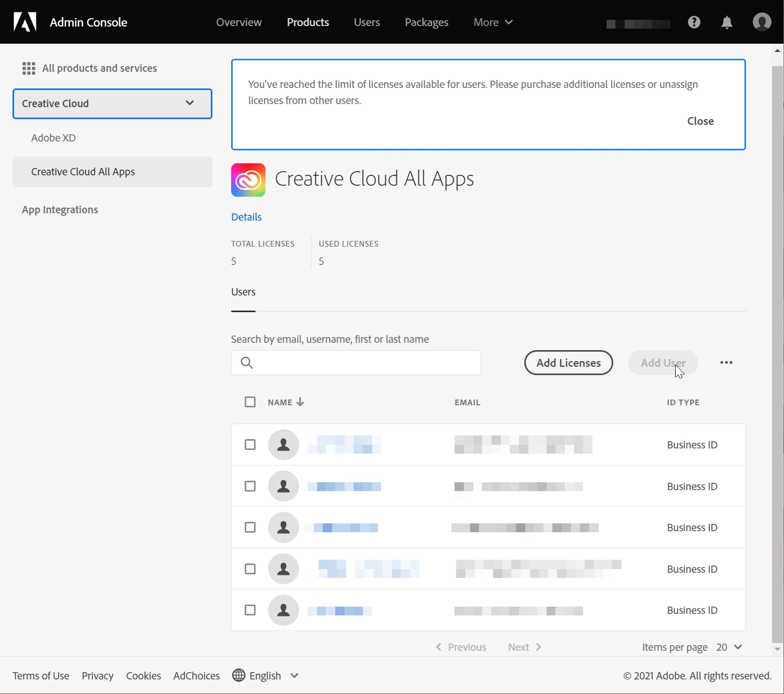Screen dimensions: 784x694
Task: Click the All products grid icon
Action: 29,68
